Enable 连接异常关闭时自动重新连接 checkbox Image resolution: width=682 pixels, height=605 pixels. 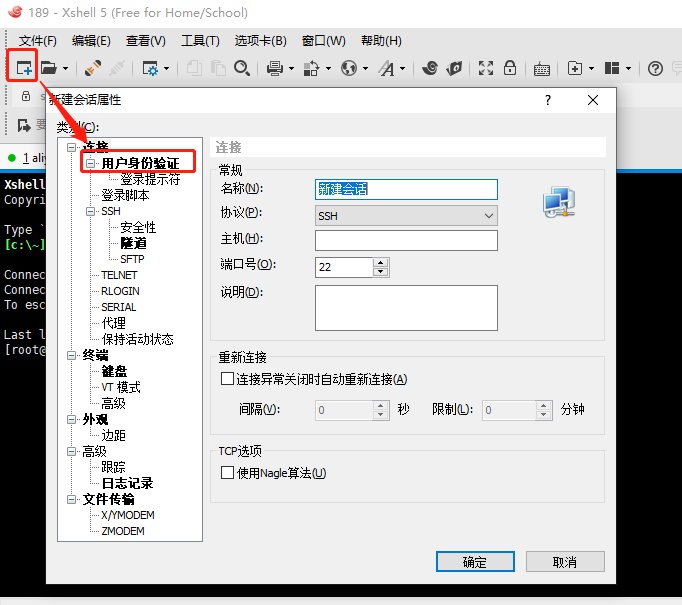coord(227,379)
